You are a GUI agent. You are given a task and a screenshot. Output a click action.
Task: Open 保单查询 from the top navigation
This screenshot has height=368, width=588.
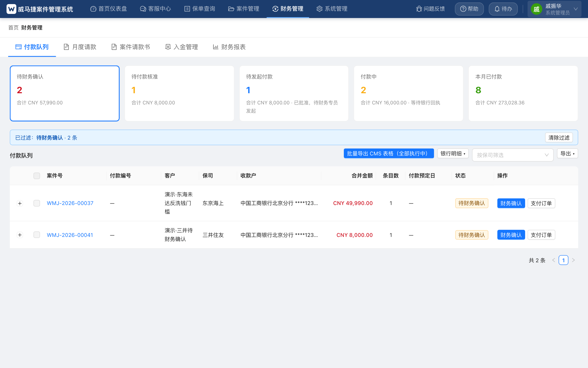tap(200, 9)
